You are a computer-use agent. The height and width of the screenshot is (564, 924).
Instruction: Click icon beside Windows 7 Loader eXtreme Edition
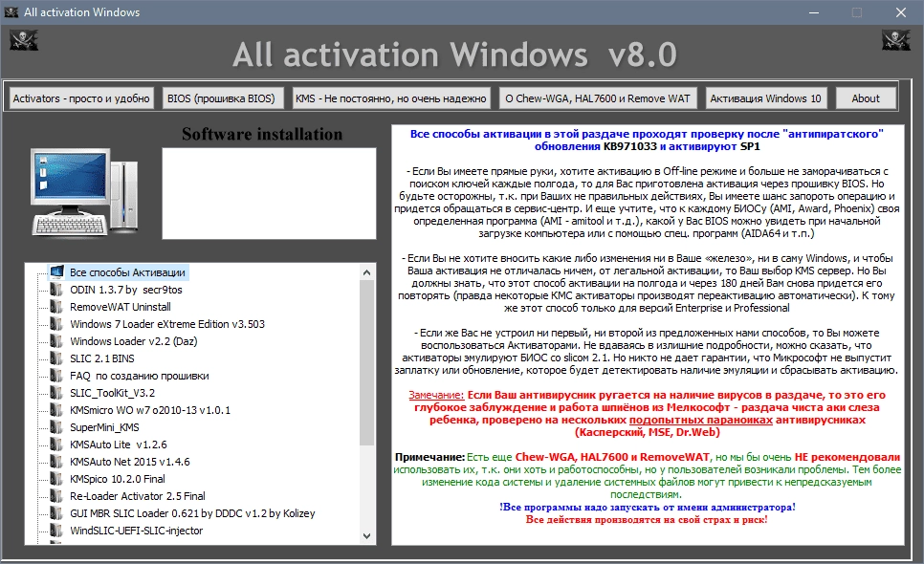tap(56, 324)
